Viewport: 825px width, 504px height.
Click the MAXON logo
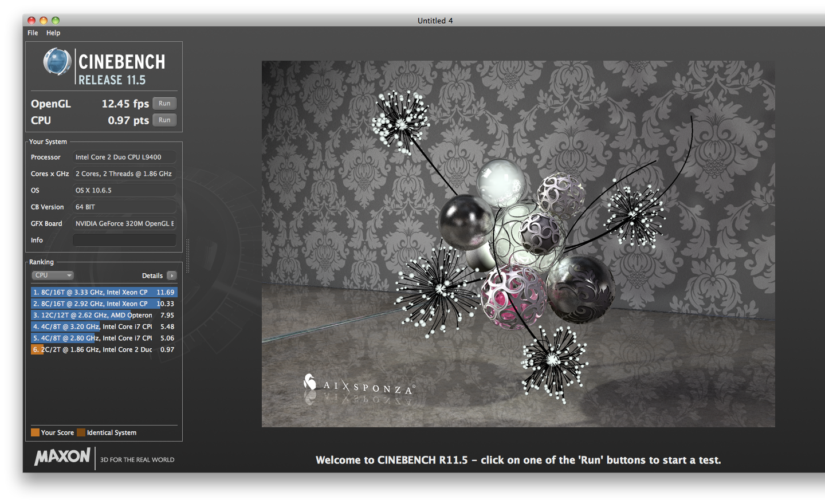coord(62,456)
